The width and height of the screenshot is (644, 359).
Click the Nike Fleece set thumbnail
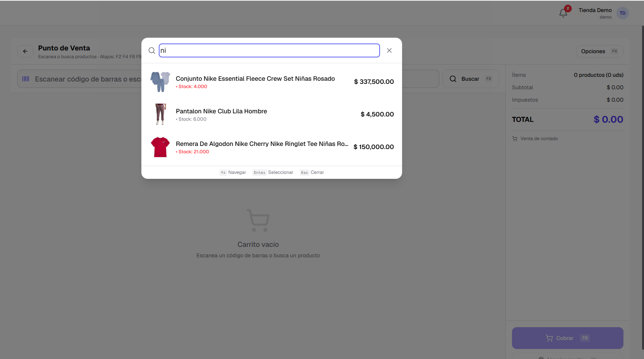pos(160,82)
